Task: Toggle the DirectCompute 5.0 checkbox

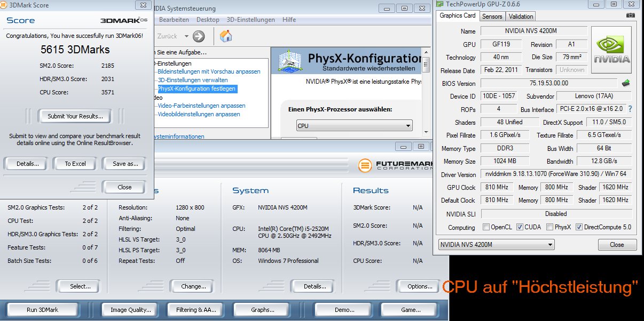Action: [579, 227]
